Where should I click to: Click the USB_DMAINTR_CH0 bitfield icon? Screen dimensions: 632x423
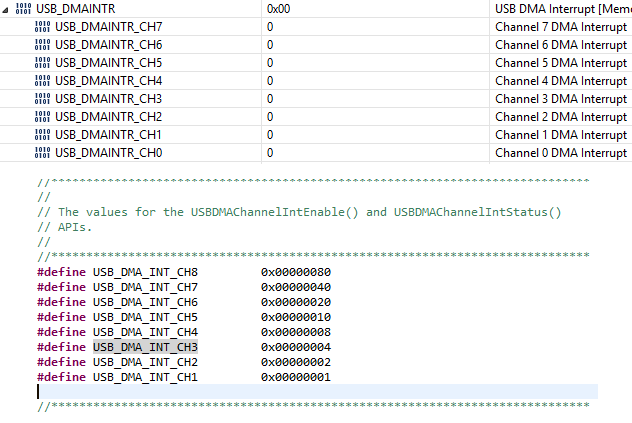point(42,153)
